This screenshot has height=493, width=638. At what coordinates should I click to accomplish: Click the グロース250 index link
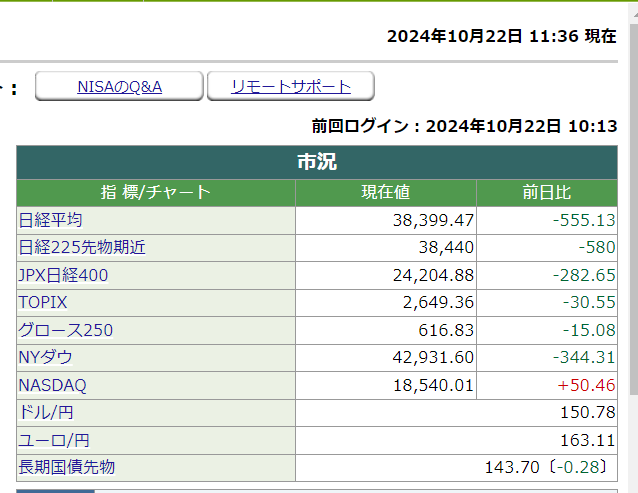(x=65, y=329)
